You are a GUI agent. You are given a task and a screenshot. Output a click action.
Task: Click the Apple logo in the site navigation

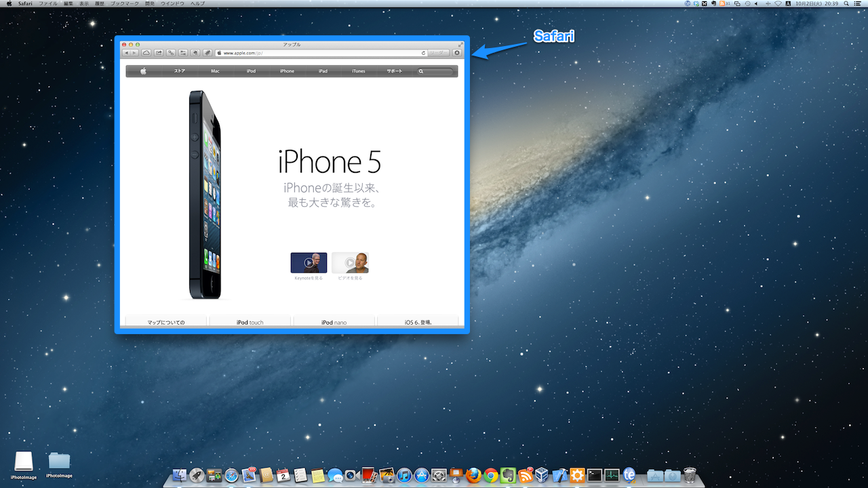pos(143,70)
